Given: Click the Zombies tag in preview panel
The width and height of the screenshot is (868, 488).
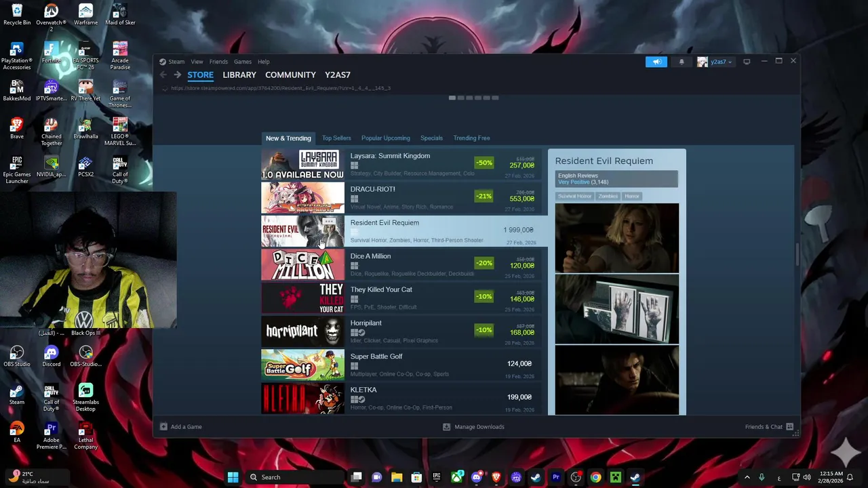Looking at the screenshot, I should 608,196.
